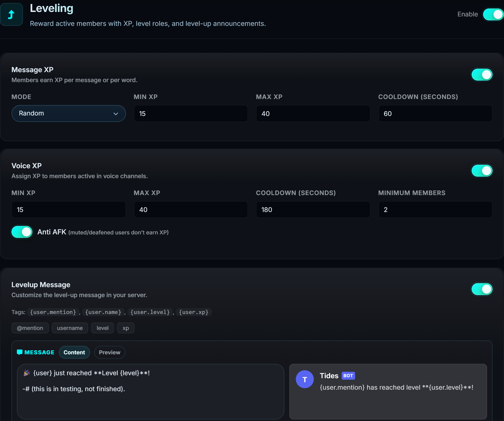Click the Message XP Max XP field
This screenshot has height=421, width=504.
(313, 113)
